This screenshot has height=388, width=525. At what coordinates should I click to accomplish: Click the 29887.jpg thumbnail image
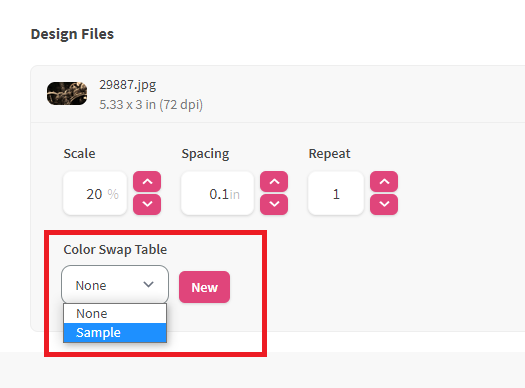tap(67, 93)
